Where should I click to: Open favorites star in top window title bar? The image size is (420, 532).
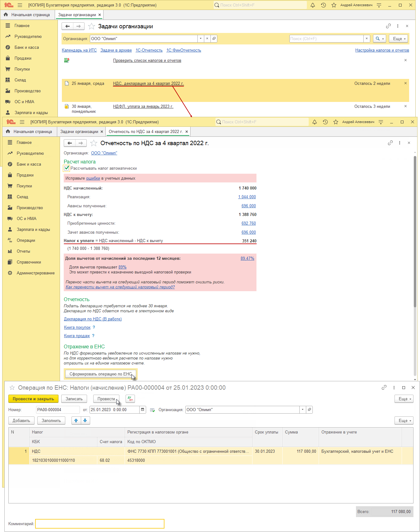click(334, 5)
